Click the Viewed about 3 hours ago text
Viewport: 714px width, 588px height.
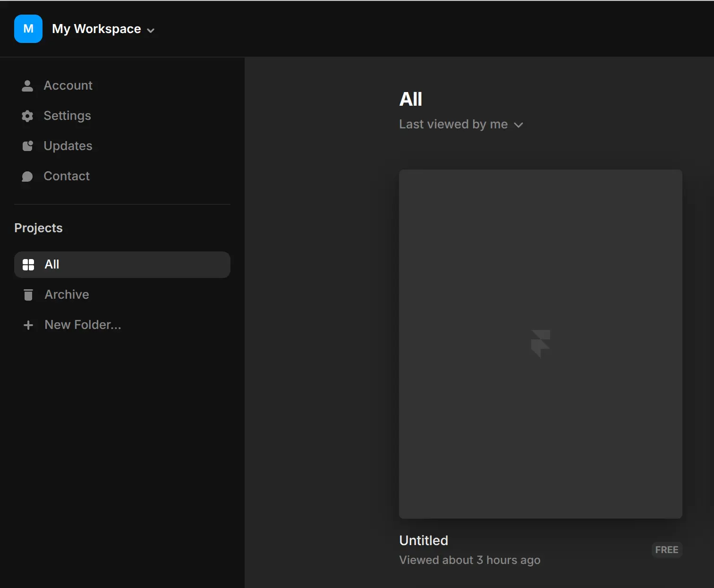(470, 560)
